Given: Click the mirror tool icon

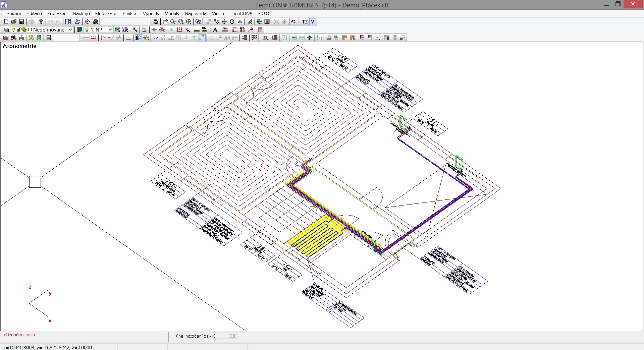Looking at the screenshot, I should click(240, 22).
